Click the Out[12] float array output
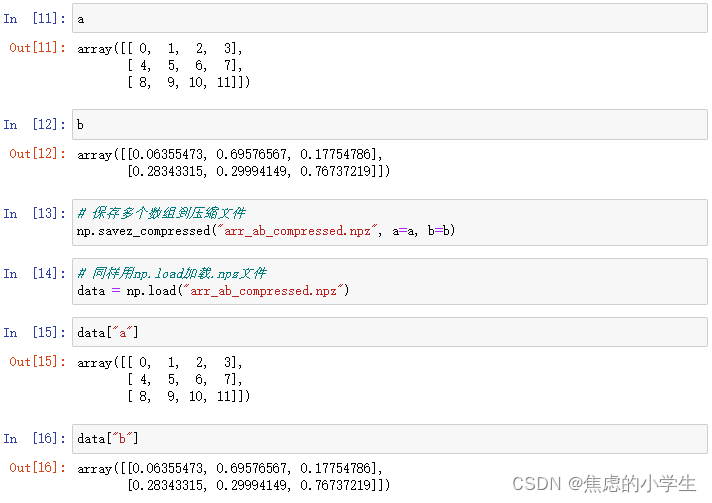712x503 pixels. point(234,163)
